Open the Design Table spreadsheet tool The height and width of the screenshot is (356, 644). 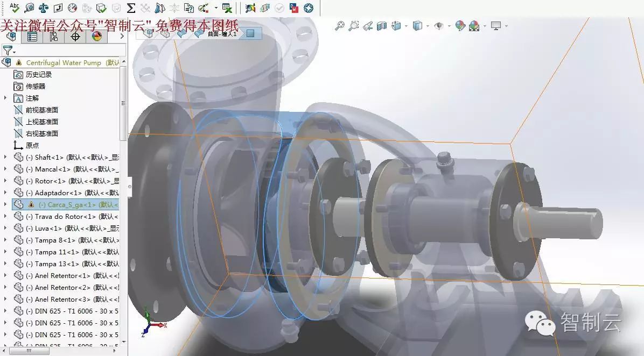click(227, 8)
